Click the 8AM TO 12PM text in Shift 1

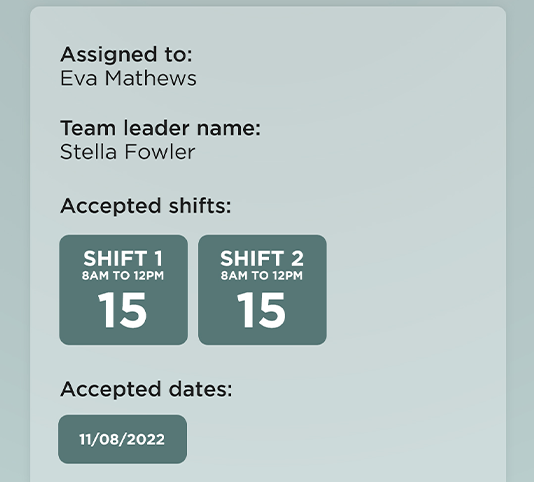(123, 276)
